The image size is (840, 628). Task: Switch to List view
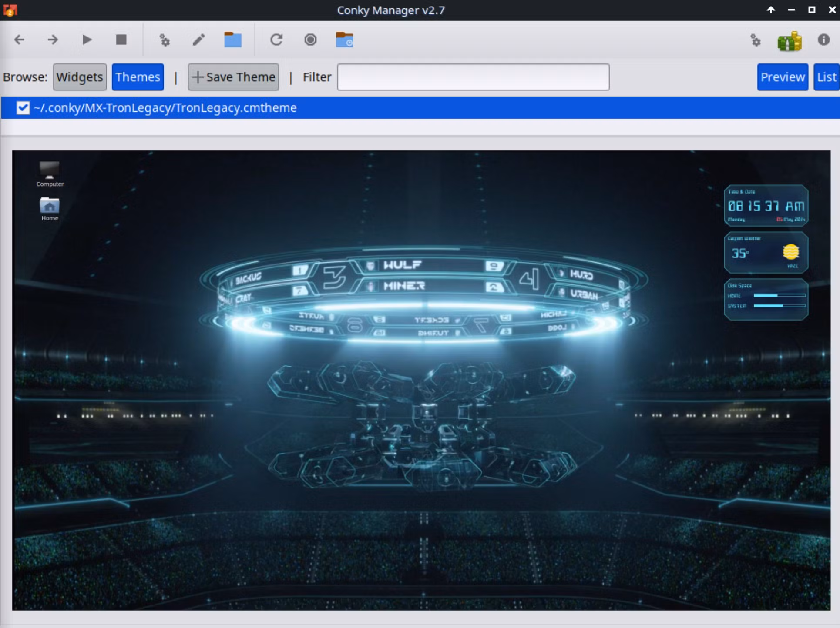826,77
